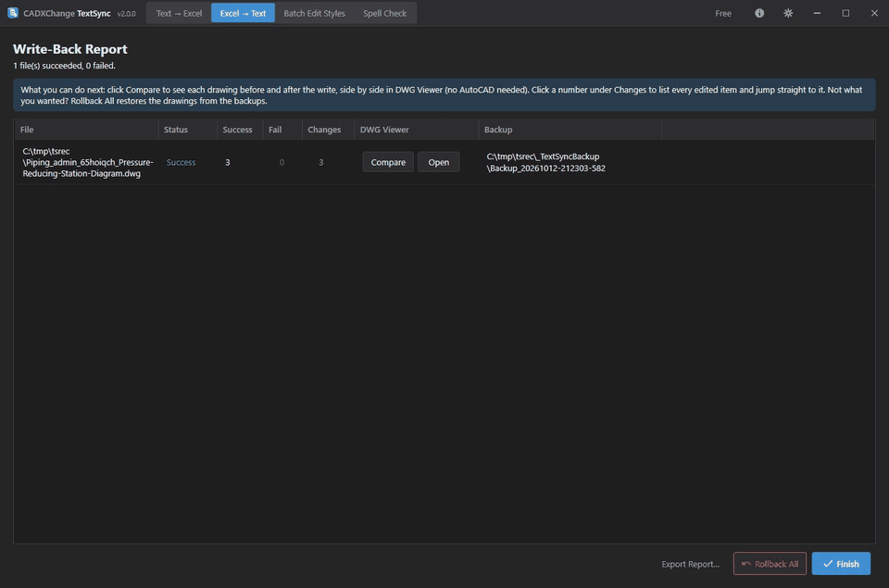
Task: Click the Changes count number 3
Action: (321, 162)
